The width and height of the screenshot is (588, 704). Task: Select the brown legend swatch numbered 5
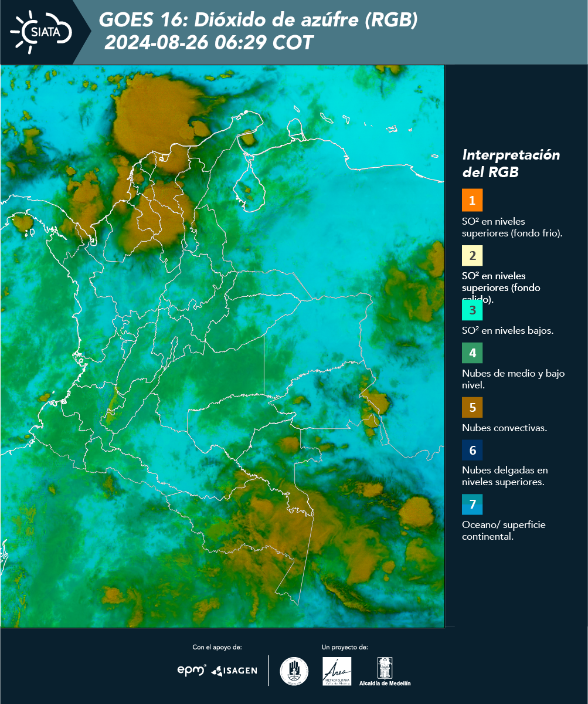tap(472, 407)
